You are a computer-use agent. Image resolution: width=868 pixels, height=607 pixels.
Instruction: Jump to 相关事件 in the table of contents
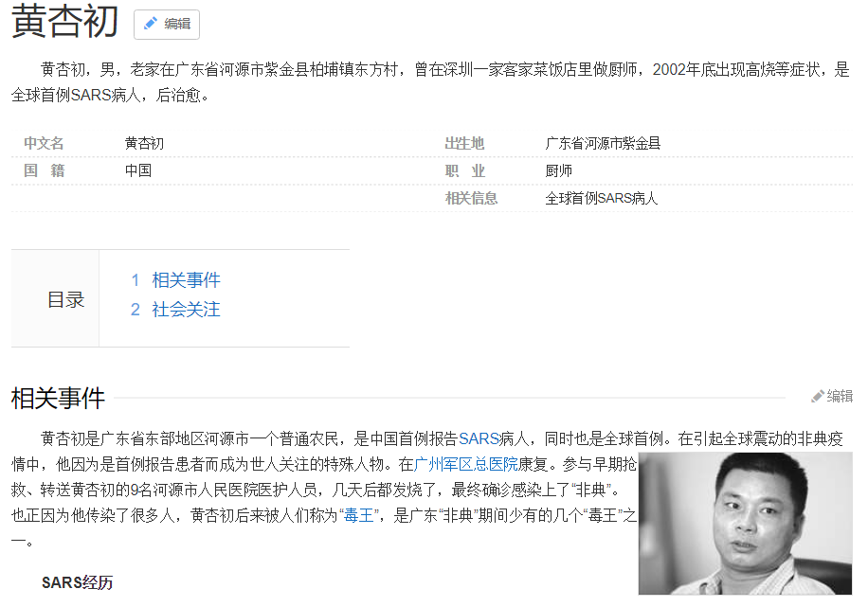coord(186,280)
